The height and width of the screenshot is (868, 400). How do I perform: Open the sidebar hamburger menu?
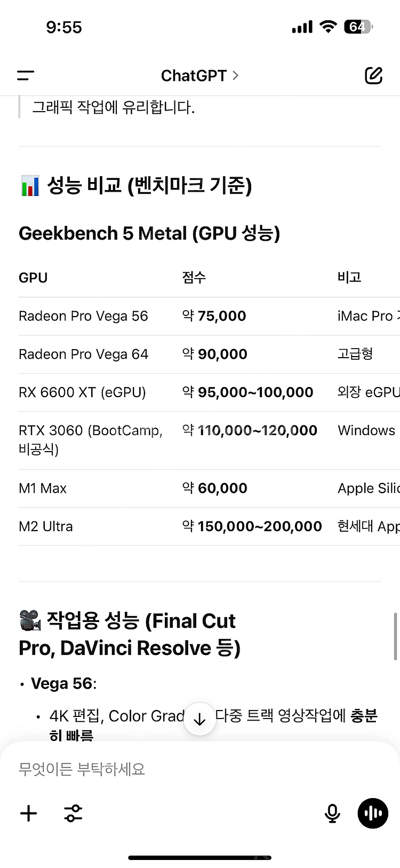26,76
